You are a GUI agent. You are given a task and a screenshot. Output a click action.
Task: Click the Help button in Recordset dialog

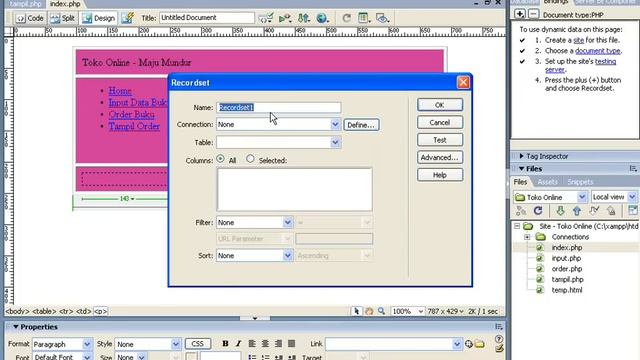click(x=440, y=175)
